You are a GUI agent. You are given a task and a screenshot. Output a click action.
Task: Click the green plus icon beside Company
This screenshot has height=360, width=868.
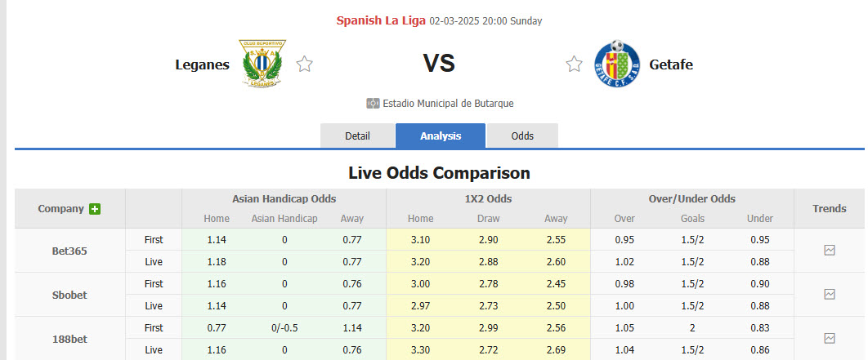click(x=95, y=209)
